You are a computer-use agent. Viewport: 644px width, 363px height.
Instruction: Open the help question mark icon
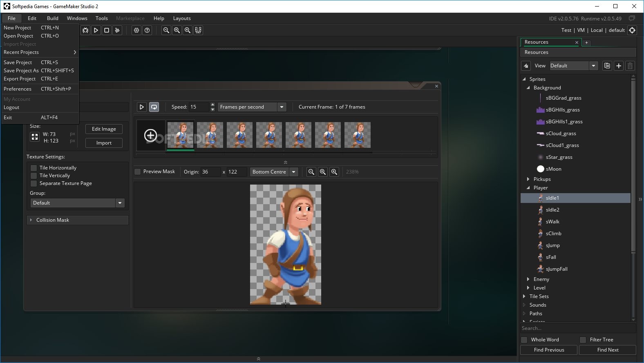tap(147, 30)
